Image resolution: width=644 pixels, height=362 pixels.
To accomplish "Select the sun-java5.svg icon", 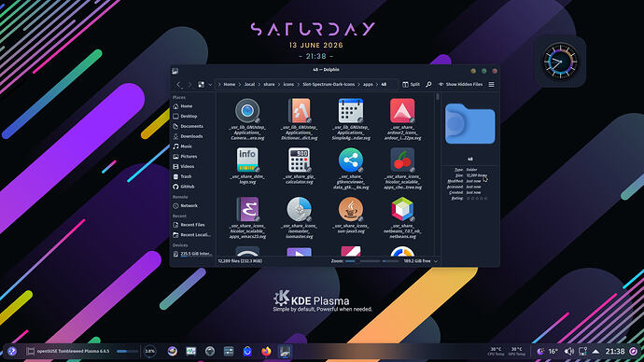I will (x=351, y=209).
